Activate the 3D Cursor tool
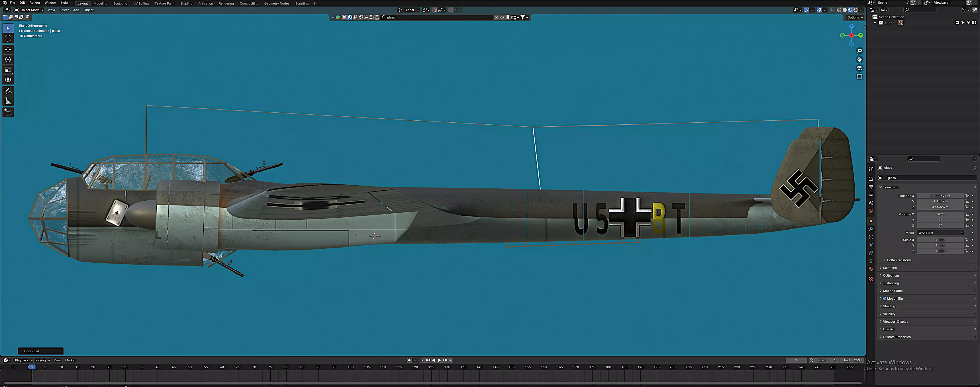Image resolution: width=980 pixels, height=387 pixels. click(8, 38)
